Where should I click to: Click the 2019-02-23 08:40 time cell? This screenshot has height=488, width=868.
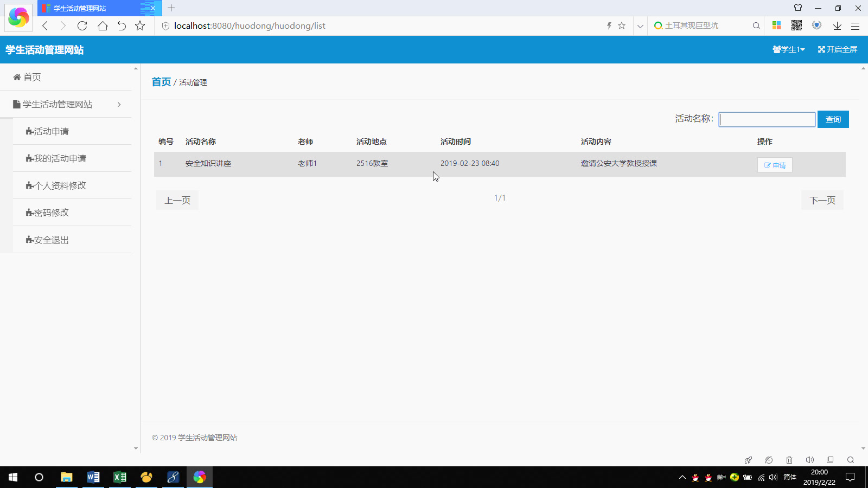click(470, 163)
